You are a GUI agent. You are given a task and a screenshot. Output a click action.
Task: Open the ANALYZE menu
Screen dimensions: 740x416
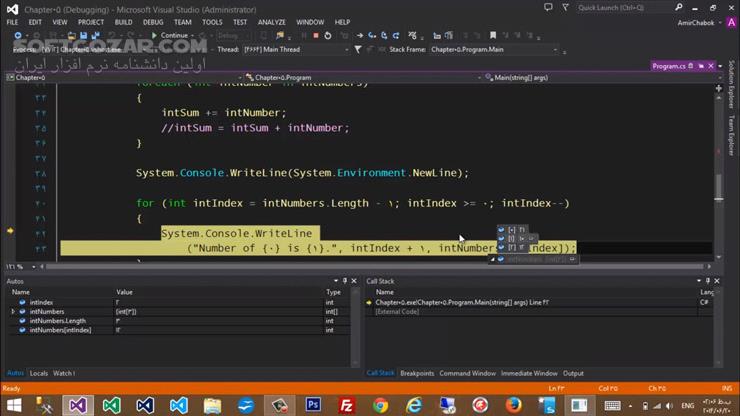(271, 22)
